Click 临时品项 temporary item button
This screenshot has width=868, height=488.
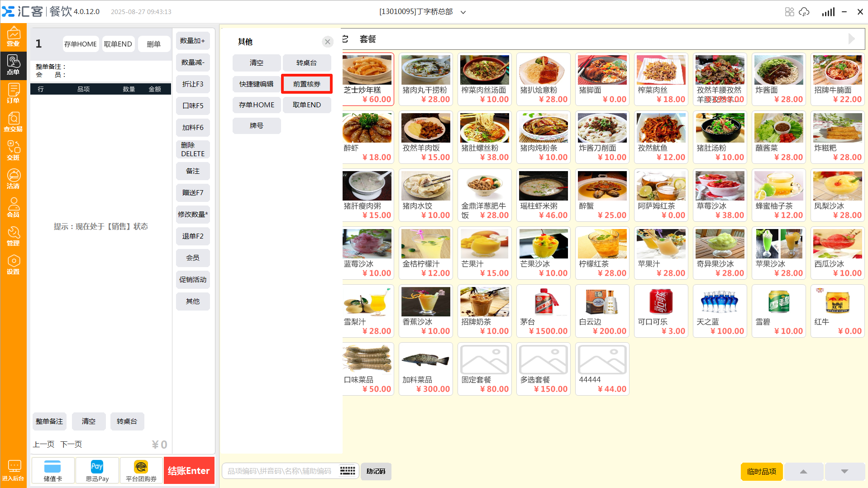coord(762,472)
